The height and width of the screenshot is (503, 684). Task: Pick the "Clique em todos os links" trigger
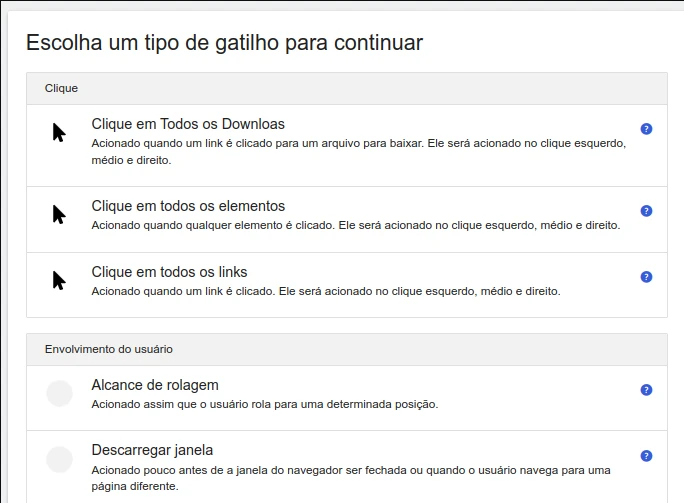(169, 272)
